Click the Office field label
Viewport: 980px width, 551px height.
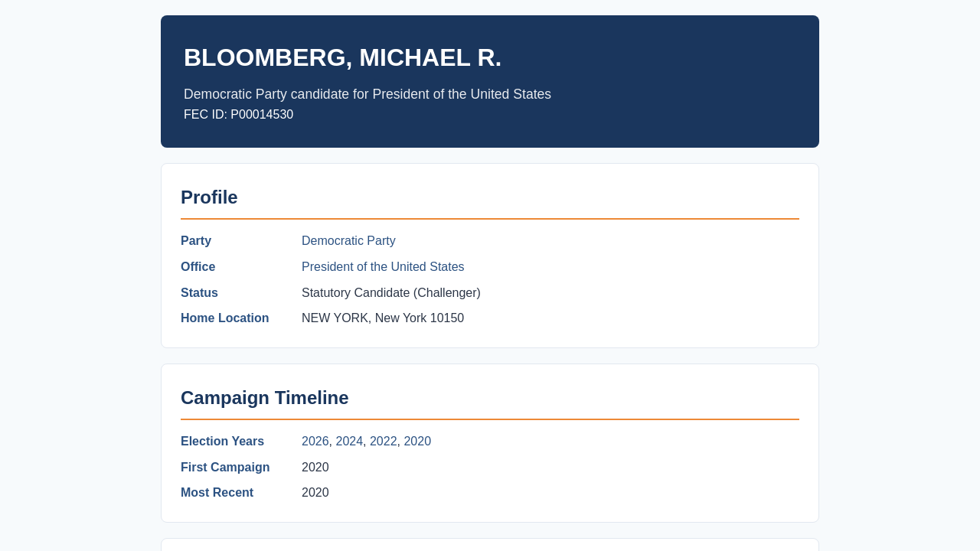point(198,267)
